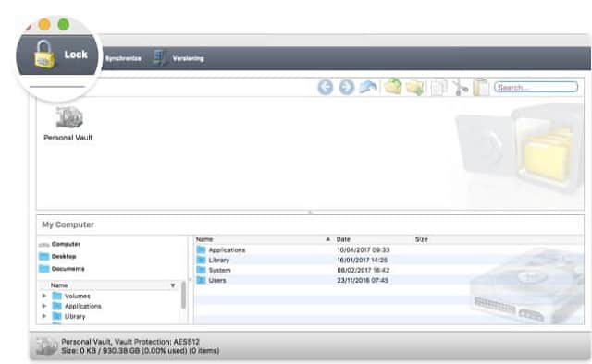The image size is (592, 364).
Task: Click the System folder icon in file list
Action: 202,270
